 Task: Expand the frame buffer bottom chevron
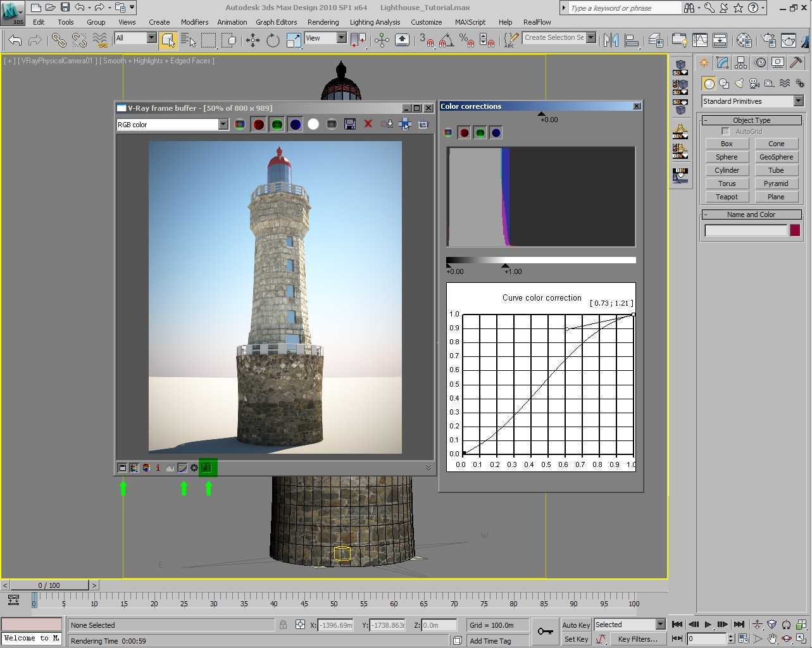tap(428, 468)
